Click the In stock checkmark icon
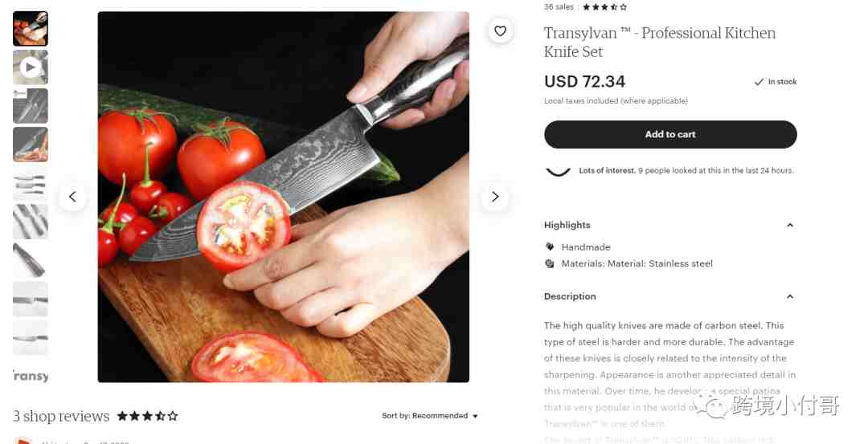The image size is (868, 444). tap(759, 82)
